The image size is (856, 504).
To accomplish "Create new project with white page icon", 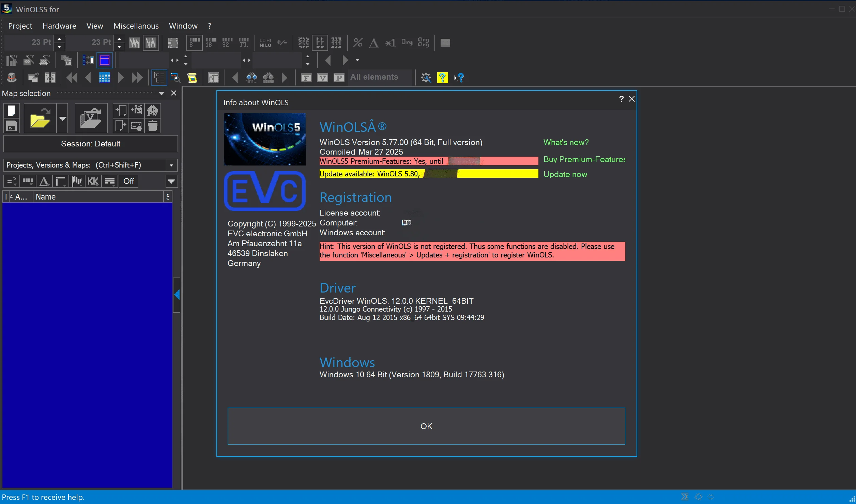I will coord(11,111).
